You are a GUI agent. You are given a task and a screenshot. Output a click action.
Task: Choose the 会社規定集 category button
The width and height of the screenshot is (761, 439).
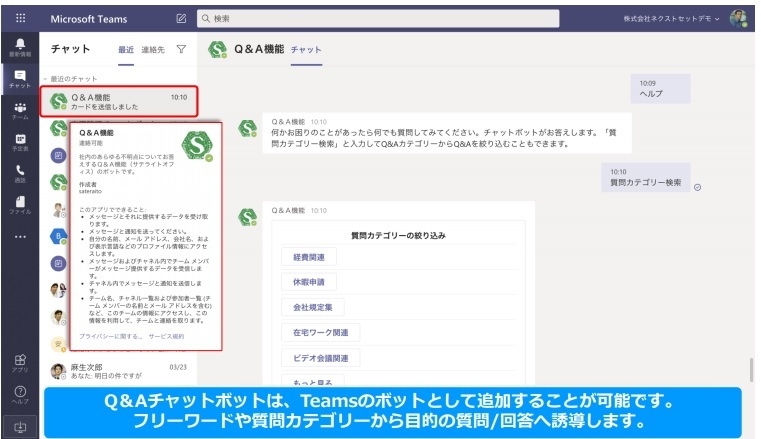click(313, 307)
